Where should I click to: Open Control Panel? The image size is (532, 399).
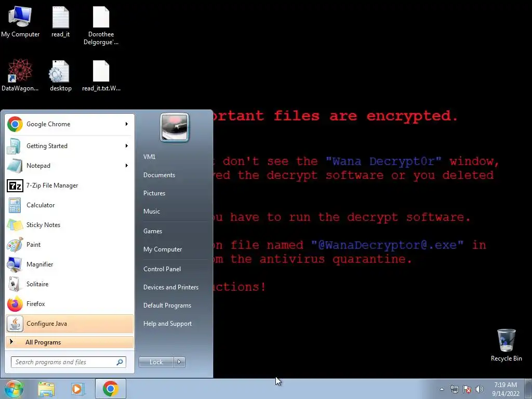point(162,269)
